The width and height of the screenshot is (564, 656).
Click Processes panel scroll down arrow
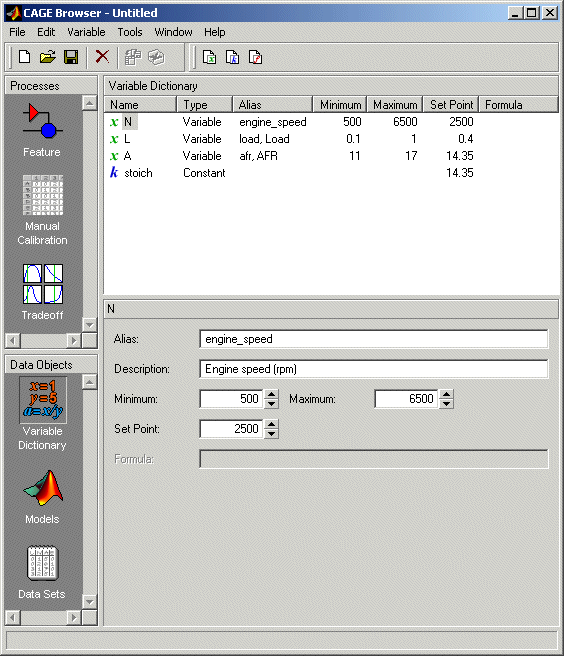click(90, 325)
